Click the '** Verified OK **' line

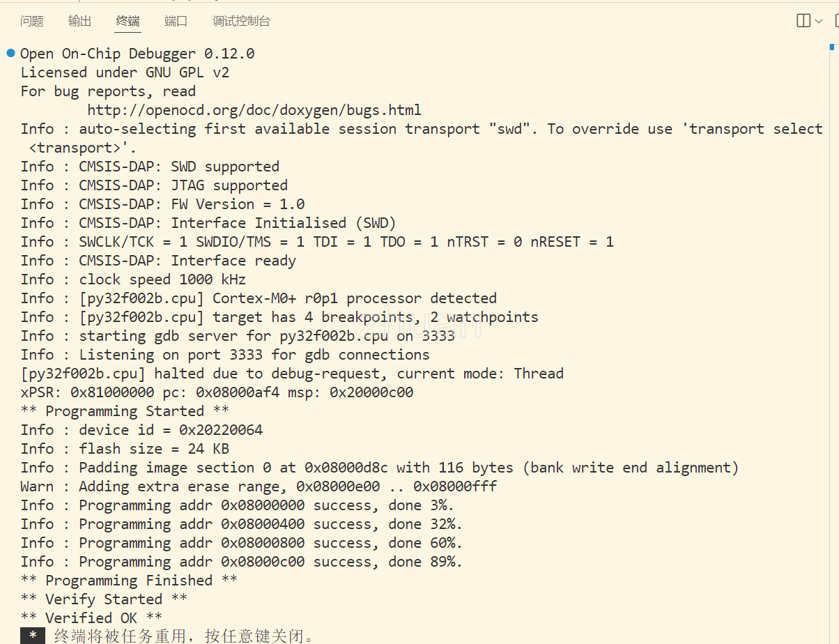point(91,618)
